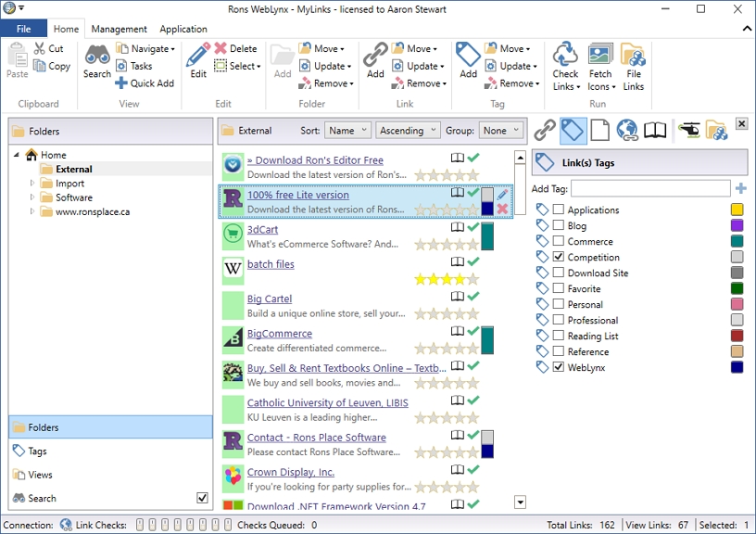The height and width of the screenshot is (534, 756).
Task: Click the red Reading List color swatch
Action: [737, 336]
